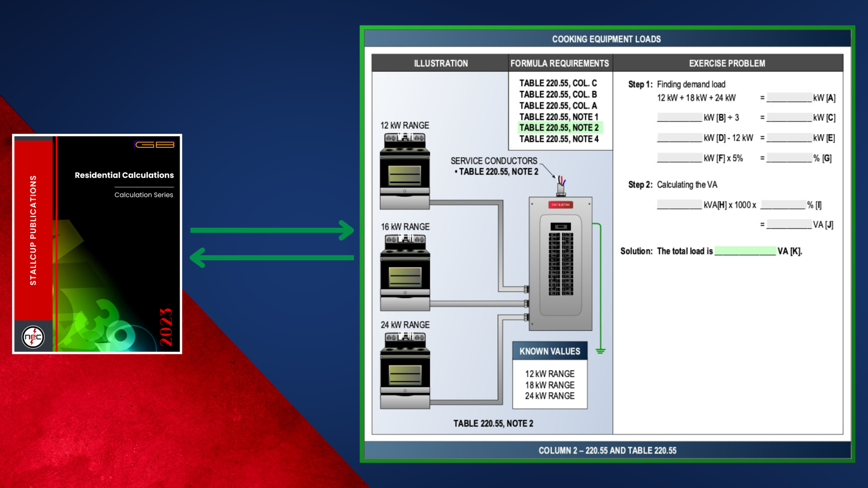This screenshot has height=488, width=868.
Task: Click the 24 kW range stove illustration
Action: coord(405,371)
